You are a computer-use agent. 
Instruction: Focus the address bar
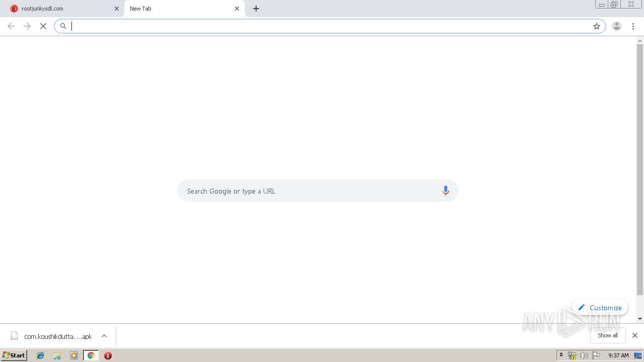pos(330,26)
